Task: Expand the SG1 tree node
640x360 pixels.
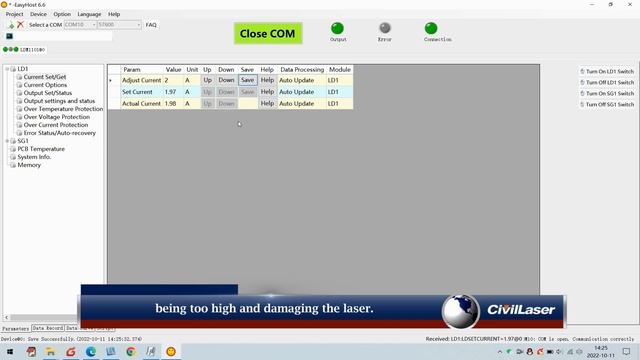Action: 7,141
